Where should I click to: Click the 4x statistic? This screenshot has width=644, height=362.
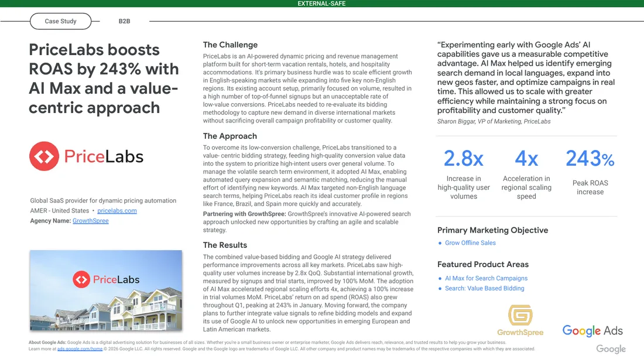526,159
